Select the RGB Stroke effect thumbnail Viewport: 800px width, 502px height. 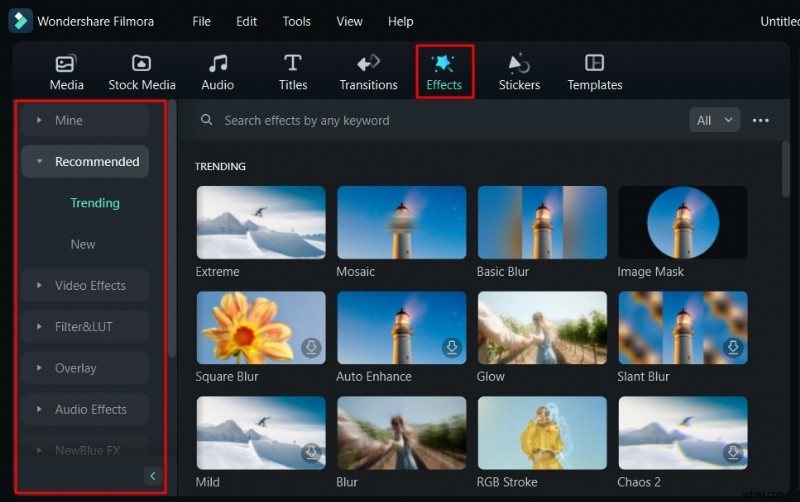pyautogui.click(x=542, y=433)
